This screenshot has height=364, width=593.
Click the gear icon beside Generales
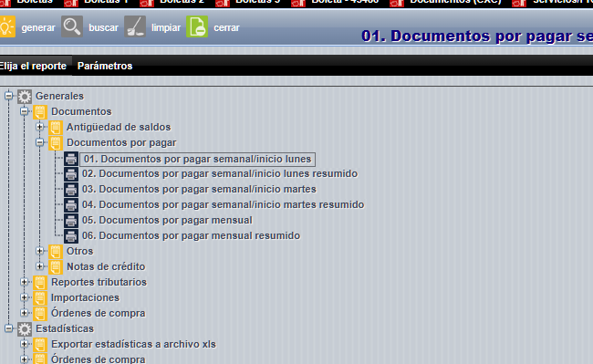click(x=25, y=97)
